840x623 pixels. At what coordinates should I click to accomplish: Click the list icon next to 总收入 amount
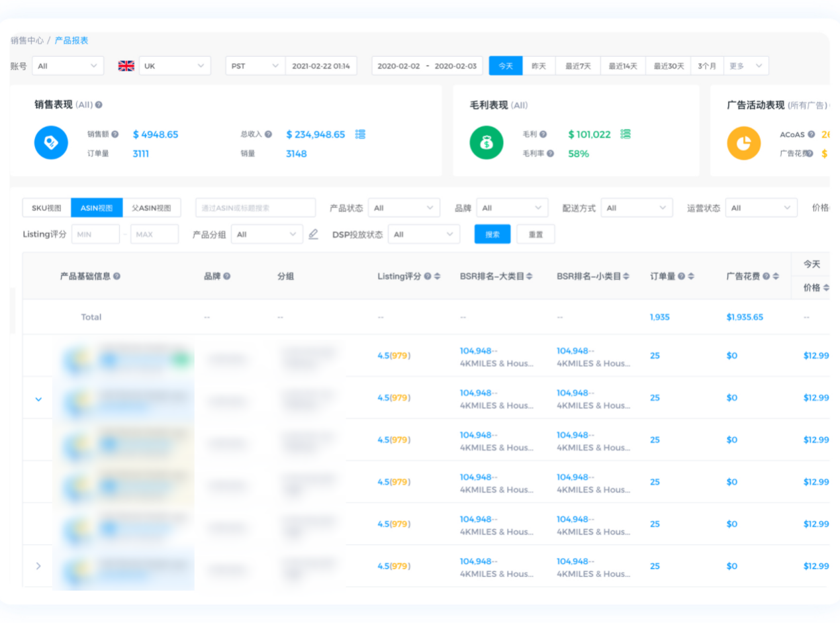click(360, 134)
